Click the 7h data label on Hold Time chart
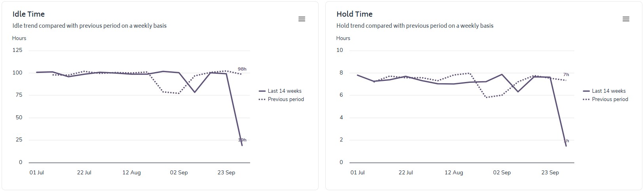 pyautogui.click(x=566, y=74)
